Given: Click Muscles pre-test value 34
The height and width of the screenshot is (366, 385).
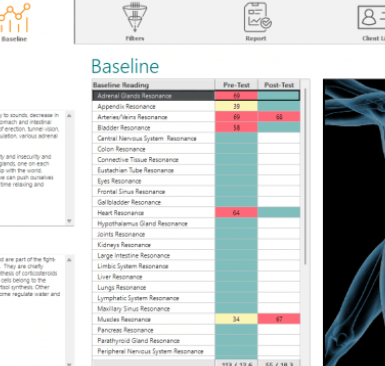Looking at the screenshot, I should pyautogui.click(x=236, y=319).
